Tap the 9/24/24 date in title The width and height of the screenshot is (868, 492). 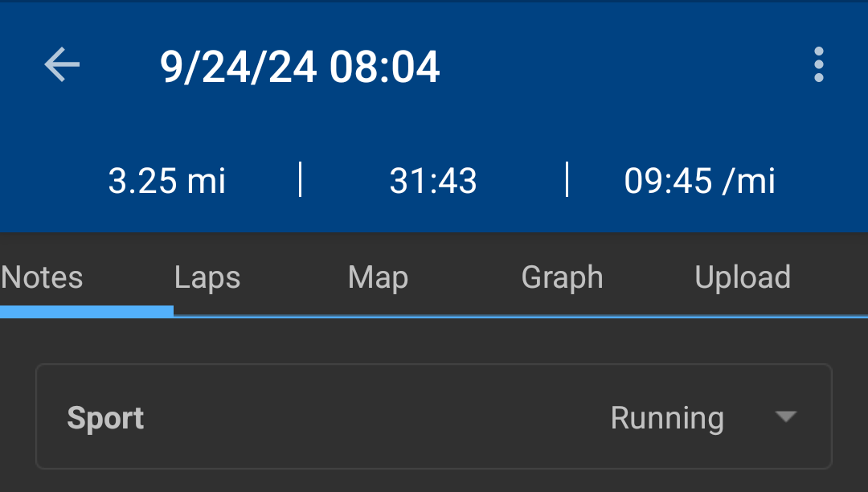pyautogui.click(x=238, y=66)
